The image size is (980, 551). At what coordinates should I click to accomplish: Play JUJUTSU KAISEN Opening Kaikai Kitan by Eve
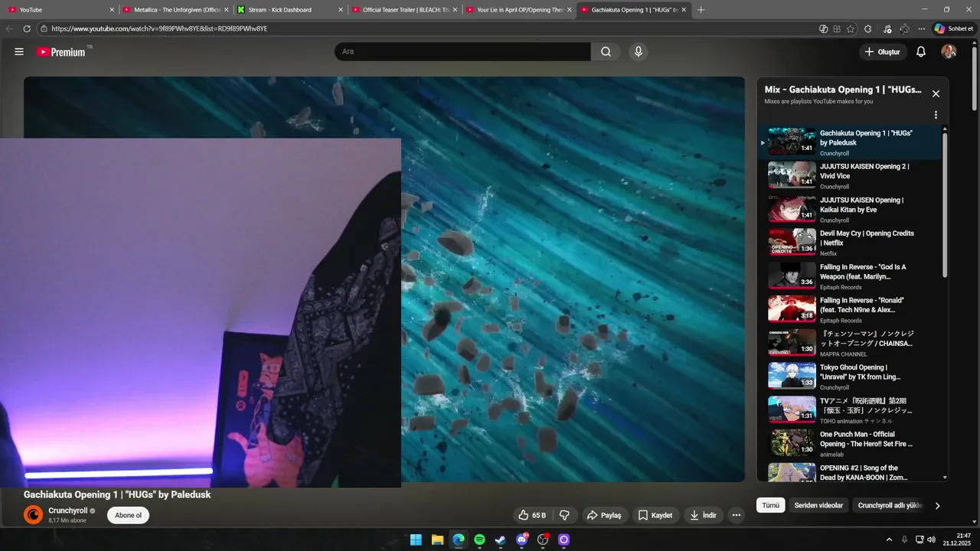850,210
